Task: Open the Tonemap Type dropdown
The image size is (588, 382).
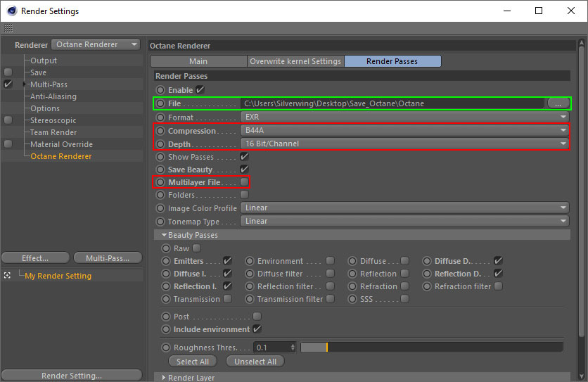Action: (x=404, y=222)
